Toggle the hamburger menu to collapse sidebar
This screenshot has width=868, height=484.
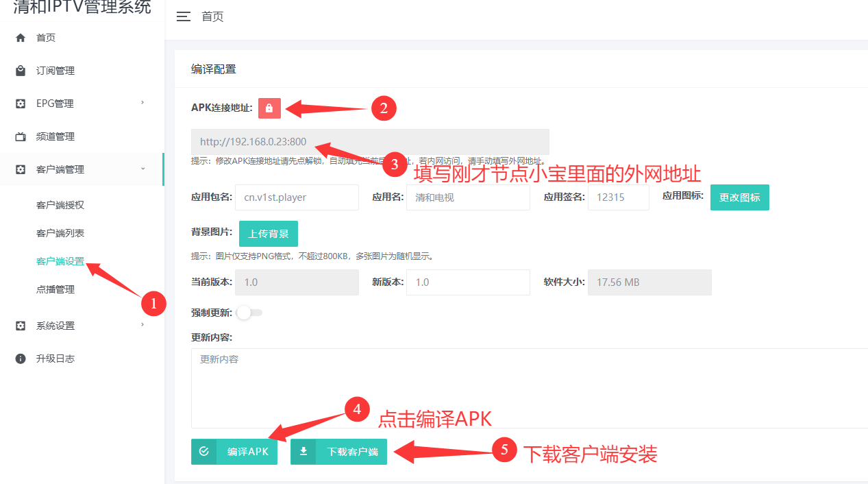184,17
